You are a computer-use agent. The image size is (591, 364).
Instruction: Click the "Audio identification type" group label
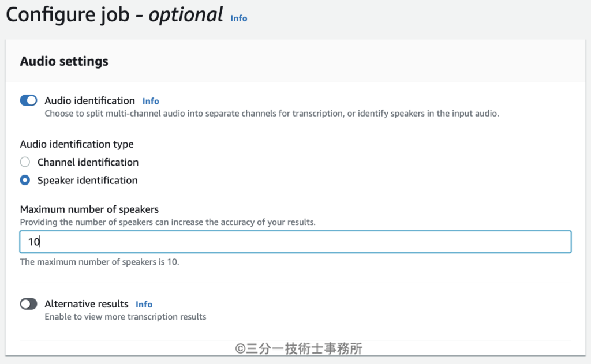click(x=77, y=144)
